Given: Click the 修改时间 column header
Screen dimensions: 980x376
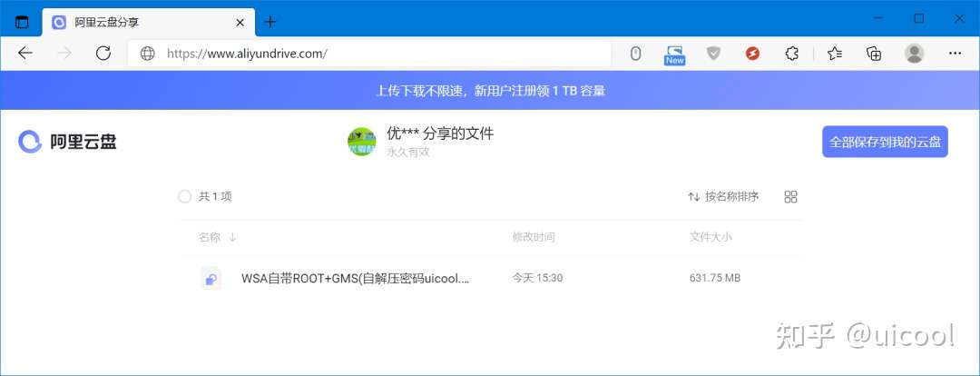Looking at the screenshot, I should click(x=534, y=238).
